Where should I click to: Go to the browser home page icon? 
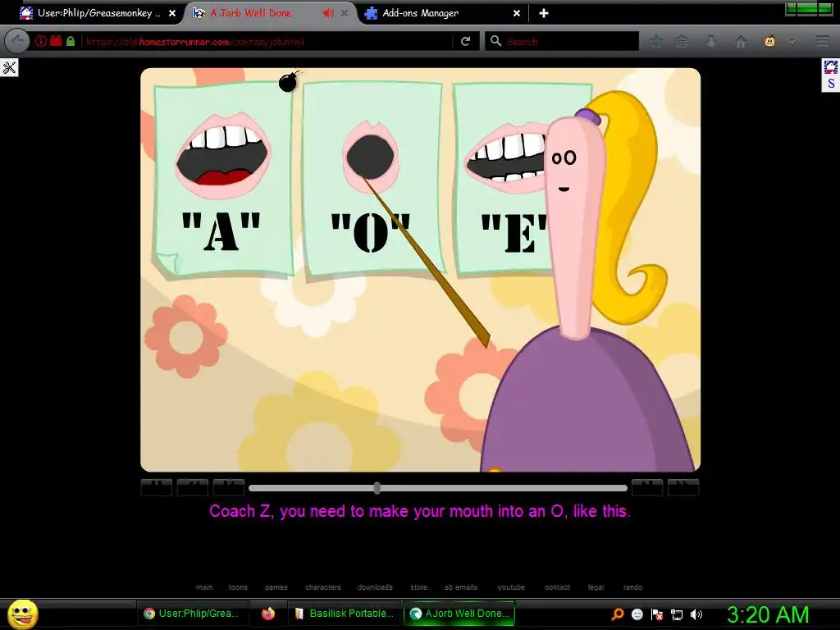click(741, 41)
